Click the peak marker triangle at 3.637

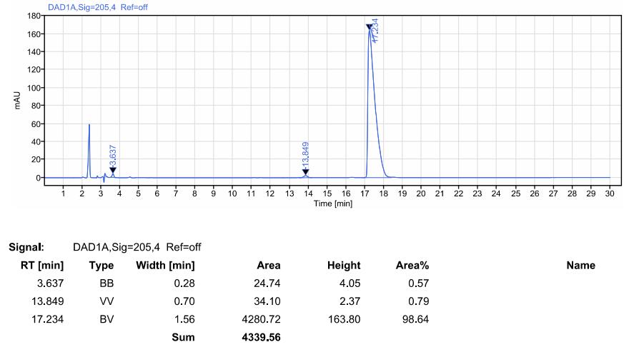click(112, 170)
